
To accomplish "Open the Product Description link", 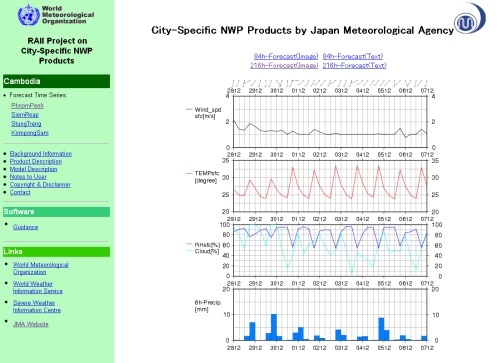I will coord(36,161).
